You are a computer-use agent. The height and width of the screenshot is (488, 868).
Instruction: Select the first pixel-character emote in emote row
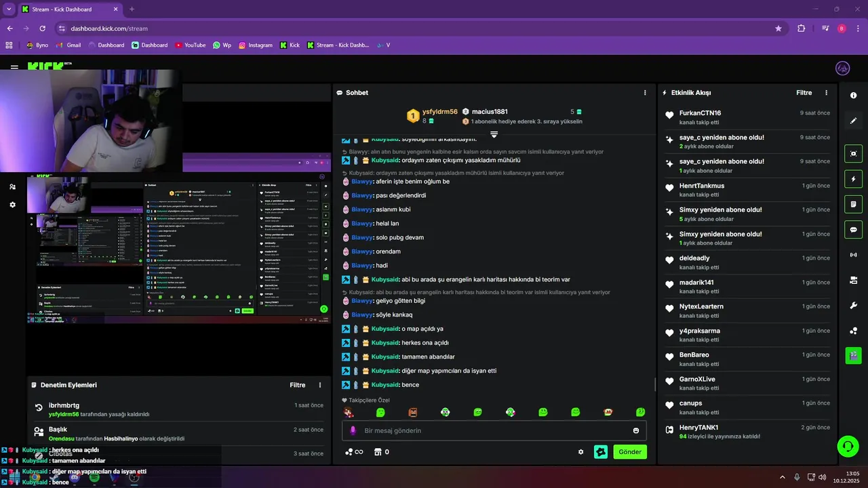(348, 412)
